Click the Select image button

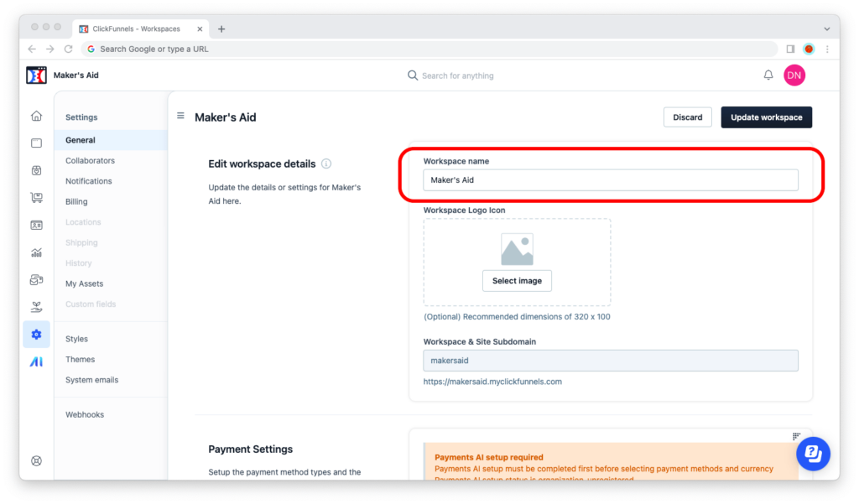(517, 280)
